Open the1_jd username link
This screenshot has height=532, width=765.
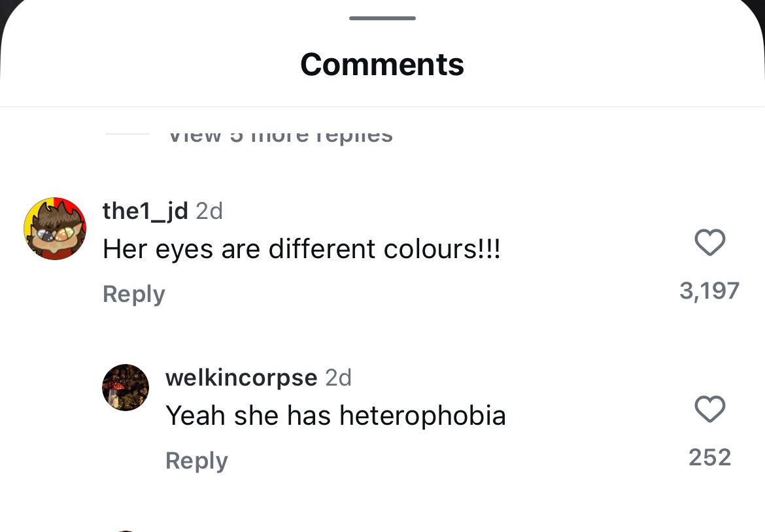click(145, 211)
